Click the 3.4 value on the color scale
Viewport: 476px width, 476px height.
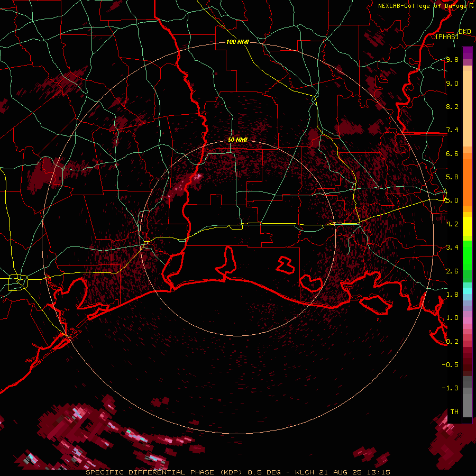[x=452, y=248]
